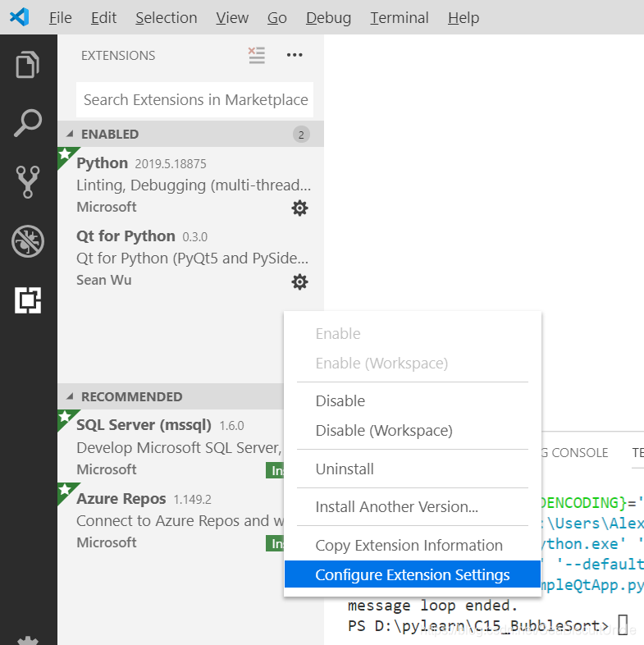Viewport: 644px width, 645px height.
Task: Choose Configure Extension Settings
Action: click(x=413, y=574)
